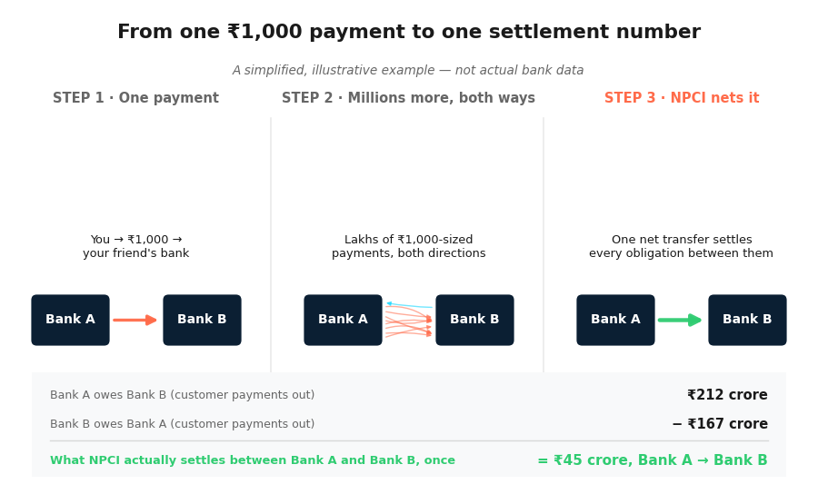The width and height of the screenshot is (818, 504).
Task: Click the STEP 3 · NPCI nets it heading
Action: (x=682, y=98)
